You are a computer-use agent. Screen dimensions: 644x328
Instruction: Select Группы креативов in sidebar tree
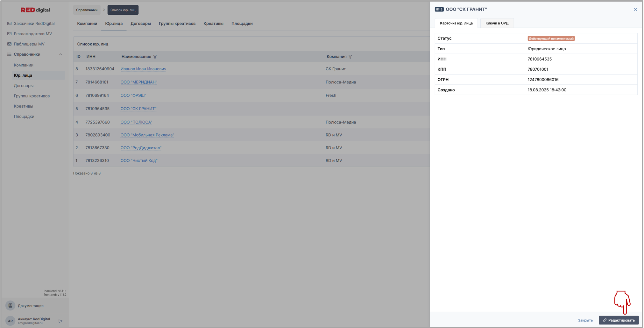(x=32, y=96)
